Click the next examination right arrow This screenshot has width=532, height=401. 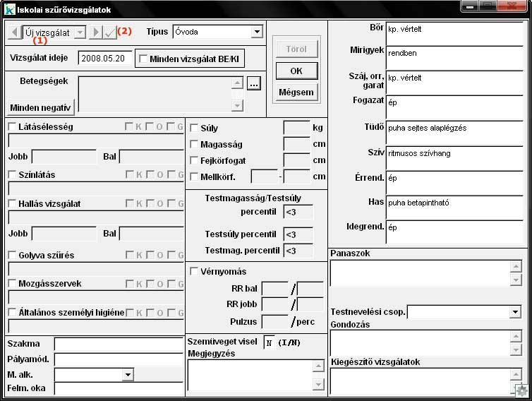(x=95, y=32)
